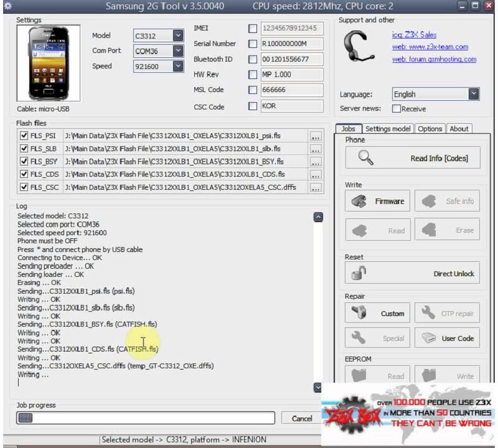Click the log line "Erasing ... OK"

pos(39,282)
